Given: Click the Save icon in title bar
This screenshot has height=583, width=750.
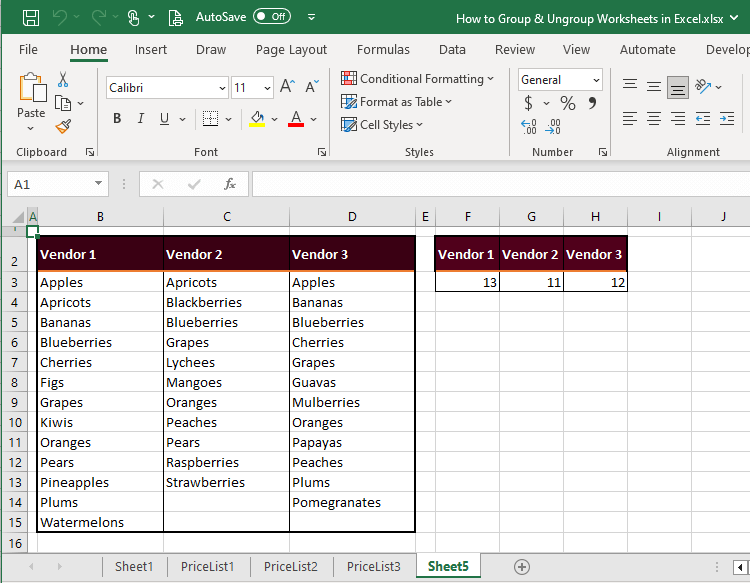Looking at the screenshot, I should pos(30,18).
